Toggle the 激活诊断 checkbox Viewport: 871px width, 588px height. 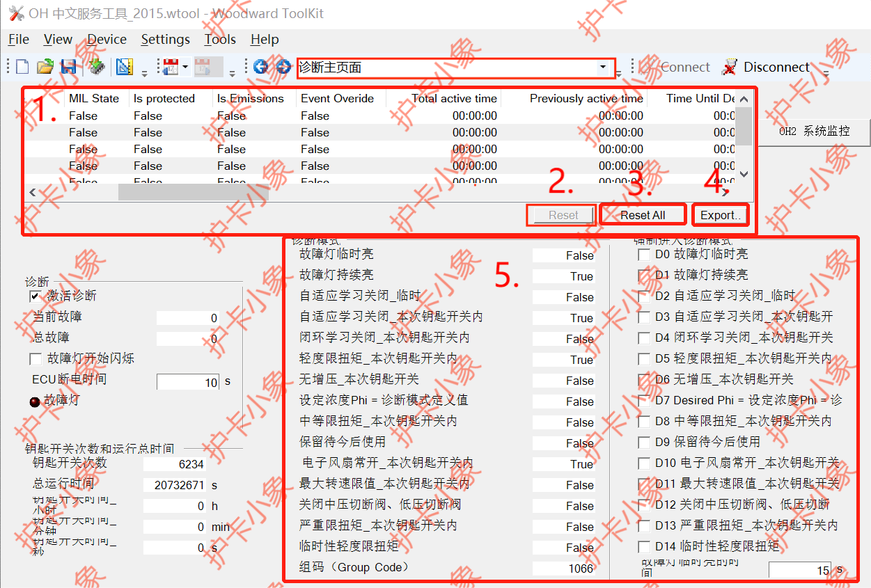click(36, 296)
